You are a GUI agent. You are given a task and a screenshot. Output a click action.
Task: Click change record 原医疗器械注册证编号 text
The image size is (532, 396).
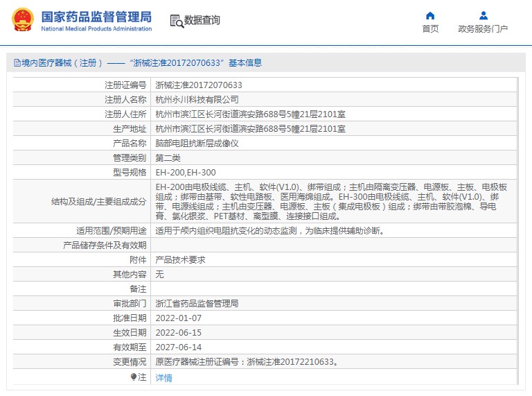tap(247, 362)
